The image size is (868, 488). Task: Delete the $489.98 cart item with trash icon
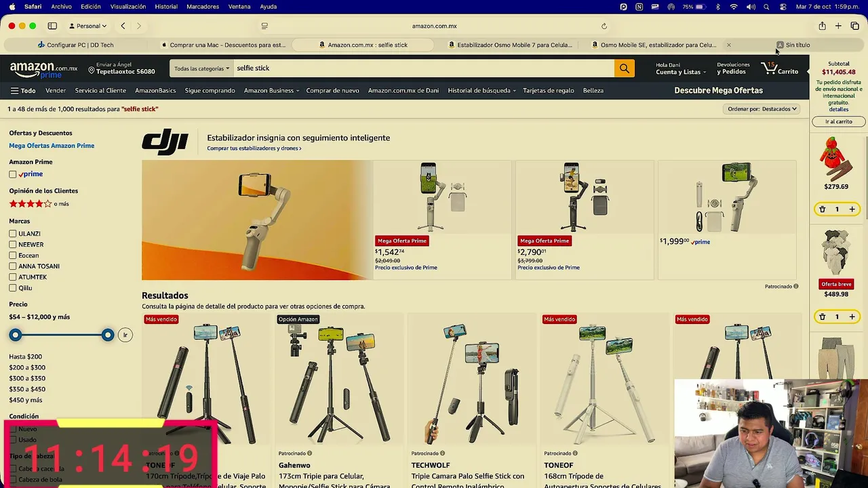click(x=822, y=317)
